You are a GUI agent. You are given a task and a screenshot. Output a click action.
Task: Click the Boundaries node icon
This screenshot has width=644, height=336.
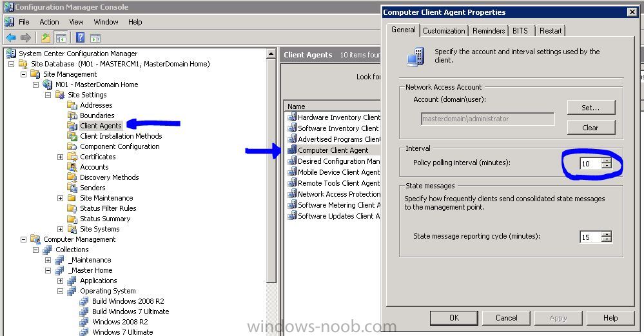tap(72, 115)
